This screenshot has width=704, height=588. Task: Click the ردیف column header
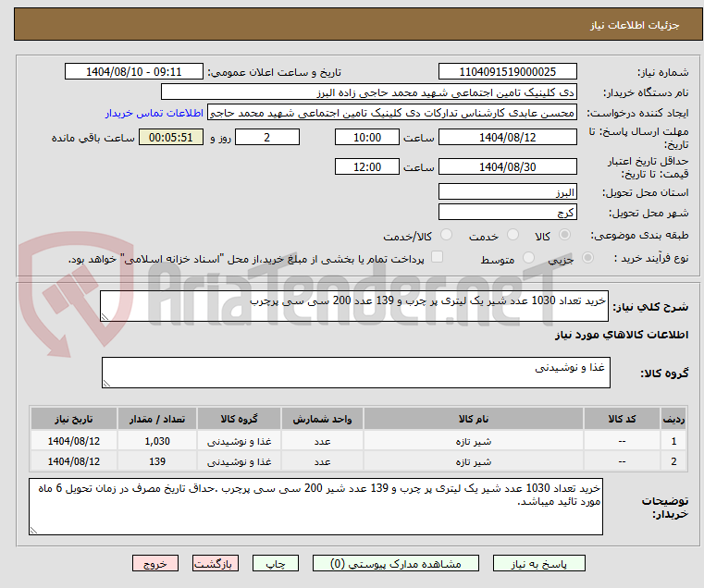[x=673, y=419]
